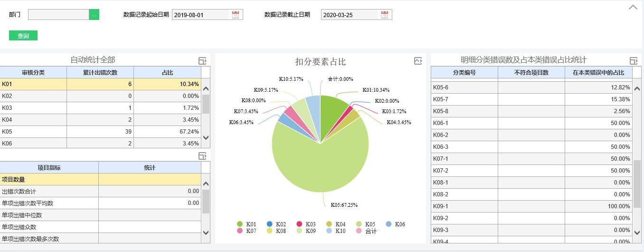
Task: Click scroll down arrow of audit table
Action: (206, 137)
